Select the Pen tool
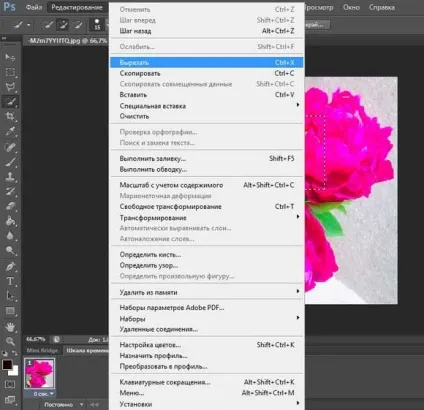This screenshot has width=424, height=410. [10, 267]
